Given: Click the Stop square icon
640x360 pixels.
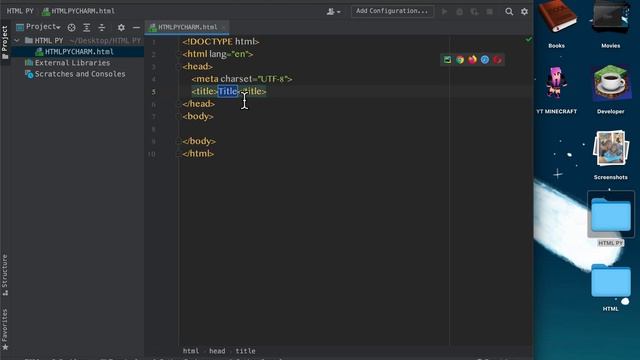Looking at the screenshot, I should click(x=489, y=11).
